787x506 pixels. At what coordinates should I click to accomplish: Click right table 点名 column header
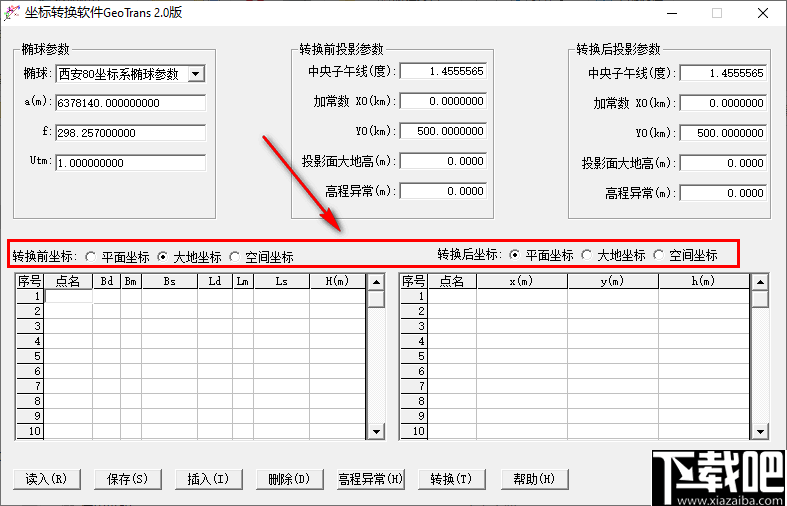pos(452,282)
